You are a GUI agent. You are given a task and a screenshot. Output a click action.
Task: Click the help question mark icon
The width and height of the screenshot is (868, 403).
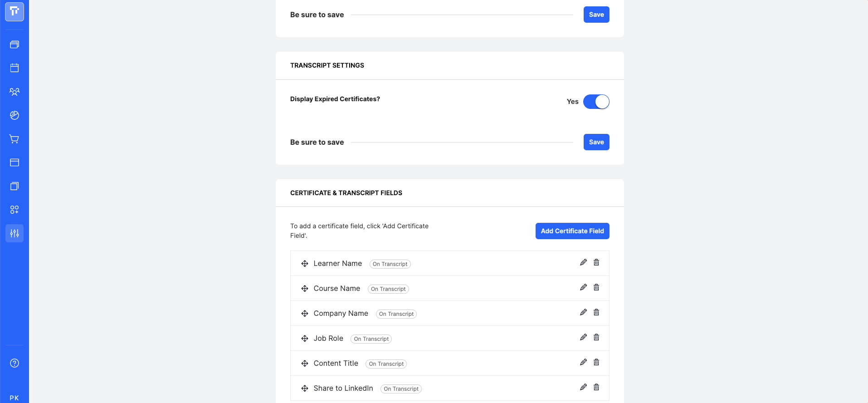15,363
